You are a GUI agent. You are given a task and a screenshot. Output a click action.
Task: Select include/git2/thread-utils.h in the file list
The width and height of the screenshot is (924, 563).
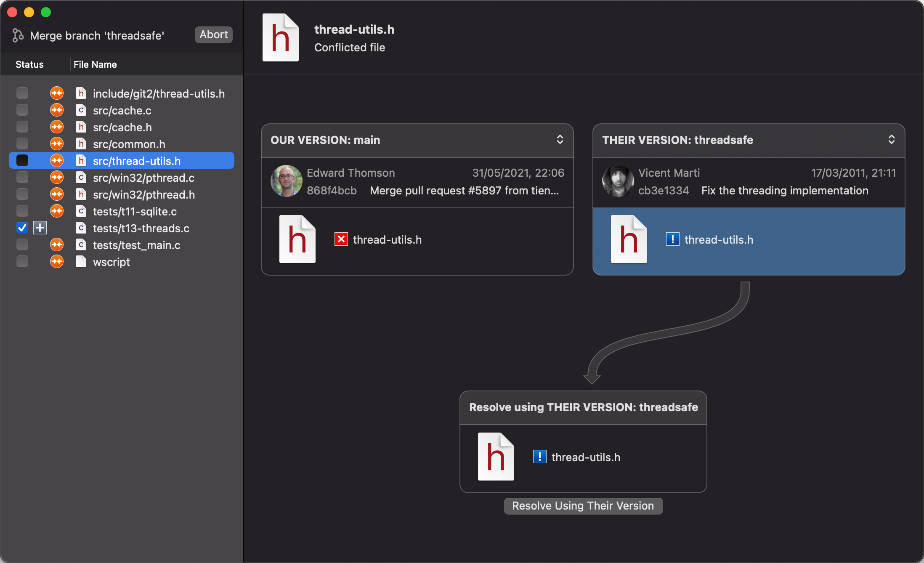click(x=122, y=93)
